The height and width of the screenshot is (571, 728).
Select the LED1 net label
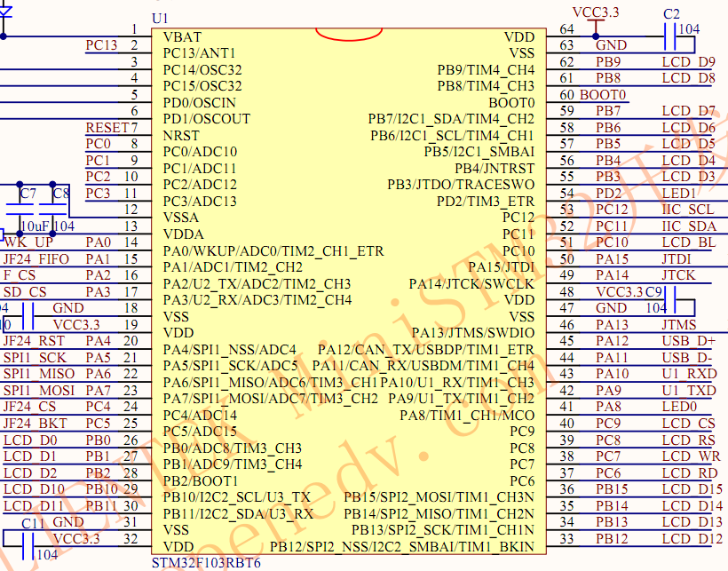(x=679, y=193)
